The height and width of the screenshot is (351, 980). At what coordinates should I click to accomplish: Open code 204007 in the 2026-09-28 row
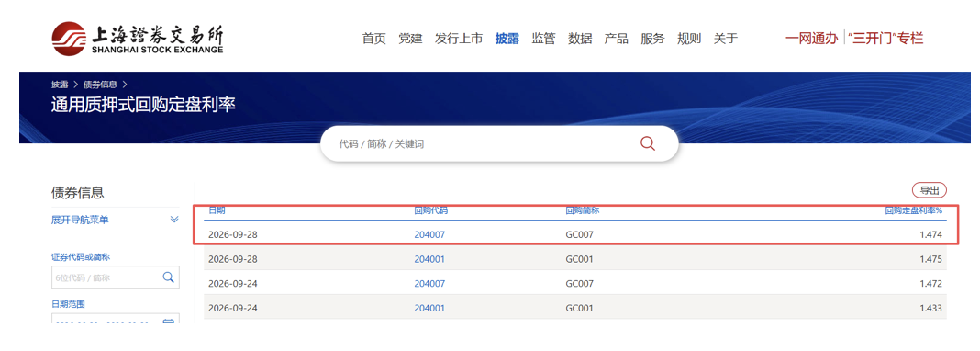point(429,234)
